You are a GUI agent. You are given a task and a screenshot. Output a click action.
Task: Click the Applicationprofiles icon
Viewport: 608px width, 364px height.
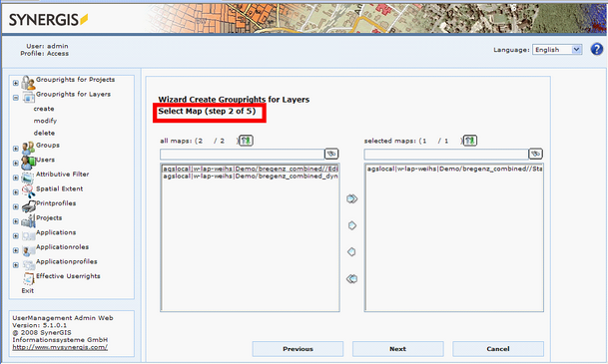pyautogui.click(x=28, y=265)
